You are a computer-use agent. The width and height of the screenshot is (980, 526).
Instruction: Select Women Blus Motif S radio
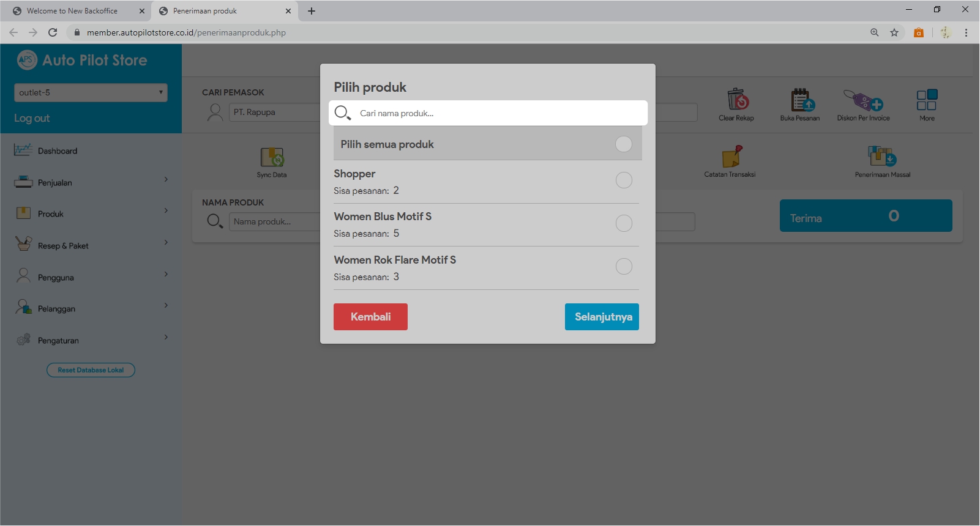click(x=624, y=223)
